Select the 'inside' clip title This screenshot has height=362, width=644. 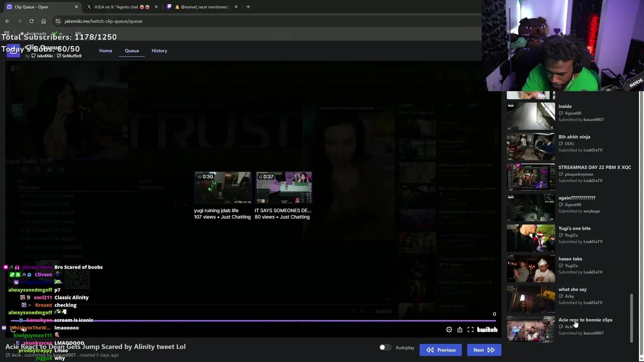click(x=565, y=106)
